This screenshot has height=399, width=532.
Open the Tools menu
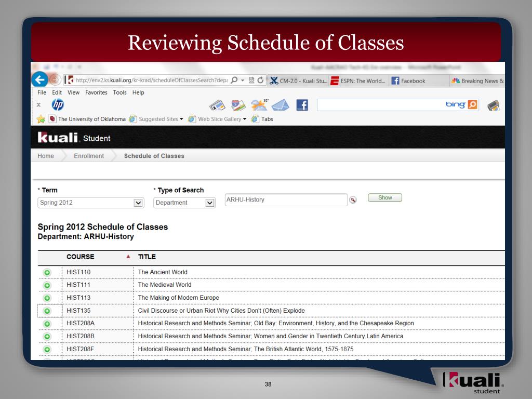120,92
